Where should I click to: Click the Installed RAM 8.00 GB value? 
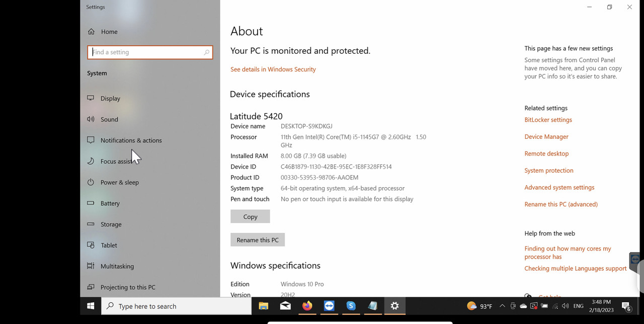click(313, 156)
